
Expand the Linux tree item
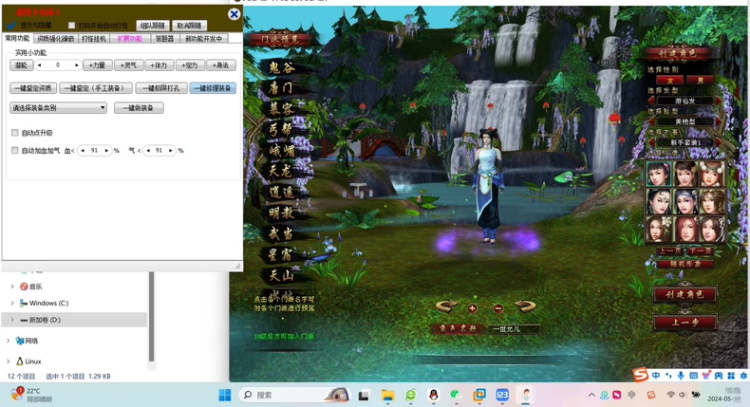8,360
